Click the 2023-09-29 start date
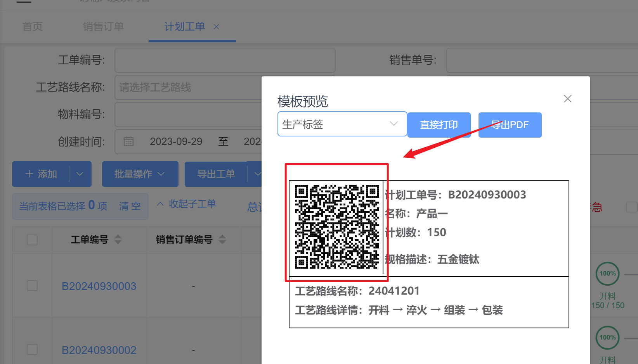The image size is (638, 364). pyautogui.click(x=176, y=141)
